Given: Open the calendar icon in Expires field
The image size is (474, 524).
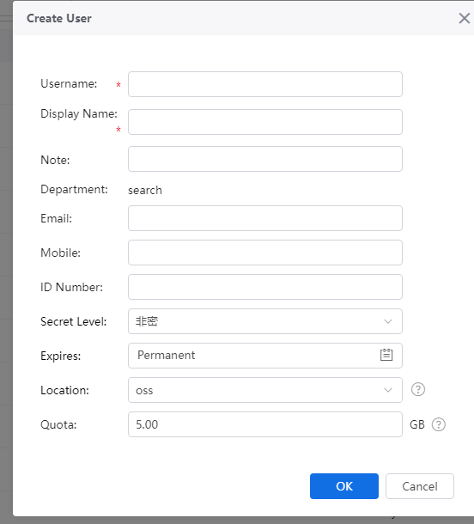Looking at the screenshot, I should coord(386,355).
